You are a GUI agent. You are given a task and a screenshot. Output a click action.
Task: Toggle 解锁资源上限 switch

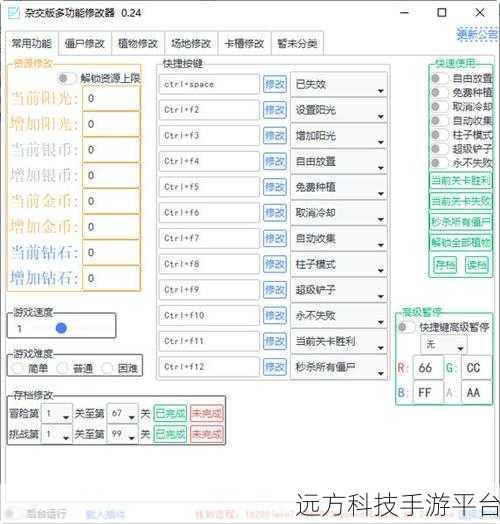67,79
